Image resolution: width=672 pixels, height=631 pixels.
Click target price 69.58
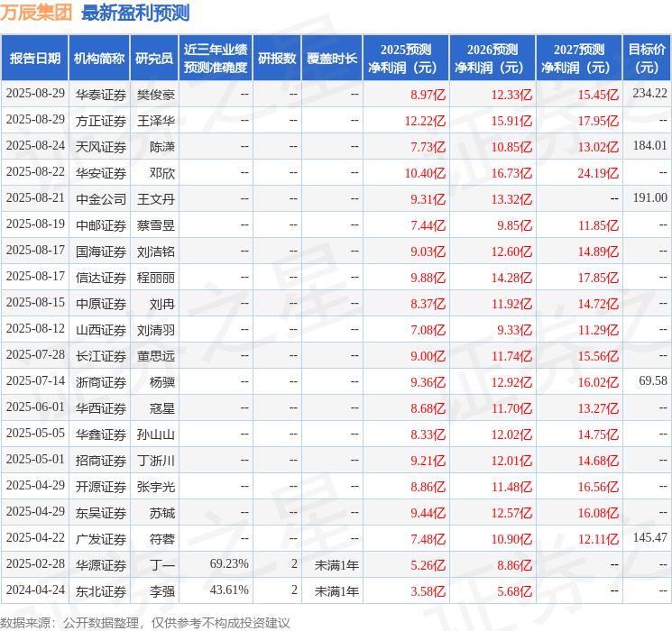click(653, 380)
